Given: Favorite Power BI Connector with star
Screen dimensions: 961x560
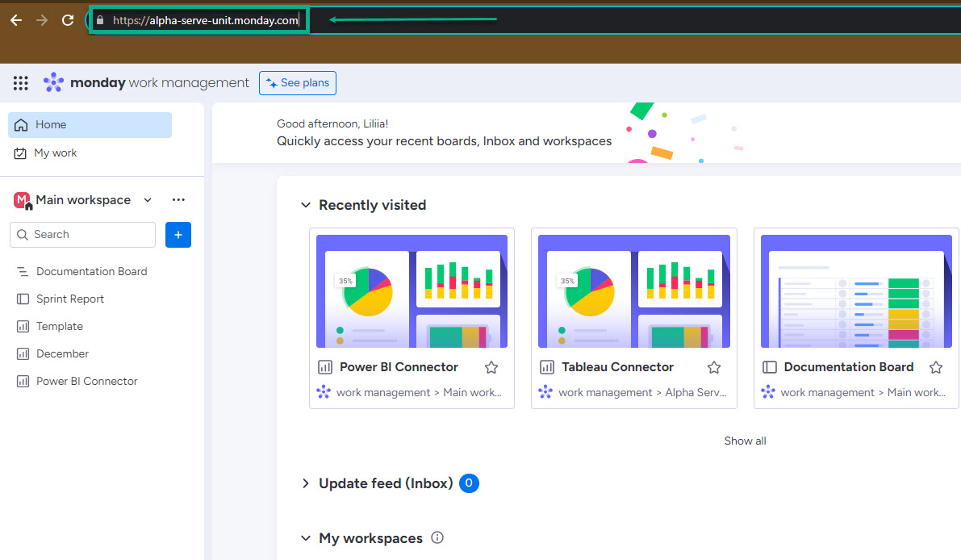Looking at the screenshot, I should [491, 368].
